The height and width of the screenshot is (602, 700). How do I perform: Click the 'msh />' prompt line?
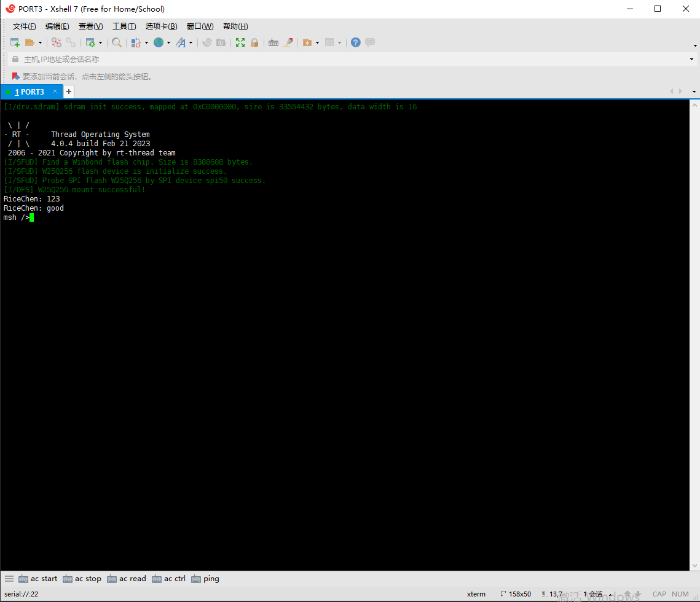pyautogui.click(x=16, y=217)
